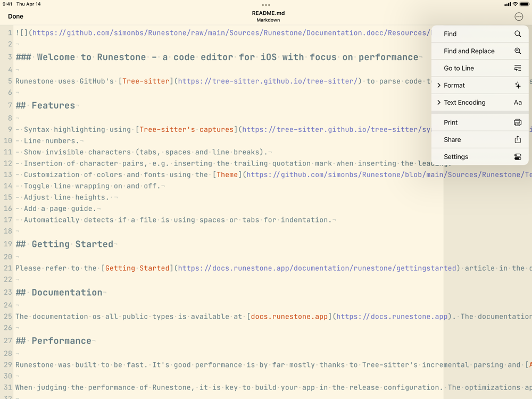
Task: Click the Go to Line list icon
Action: click(518, 68)
